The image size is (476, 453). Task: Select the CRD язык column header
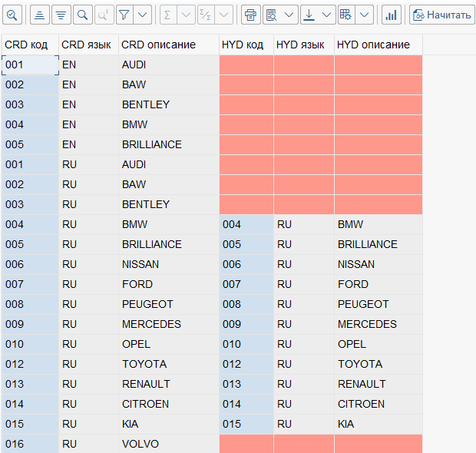(88, 45)
